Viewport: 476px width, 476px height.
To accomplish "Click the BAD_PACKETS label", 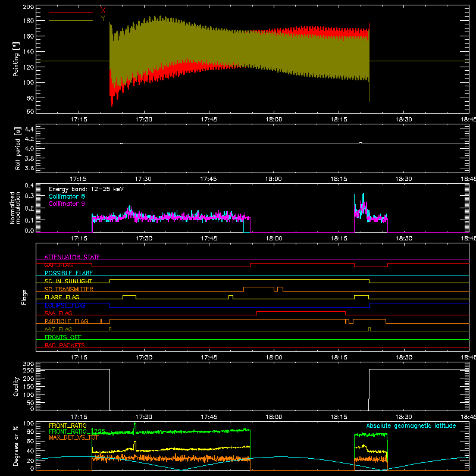I will [65, 345].
